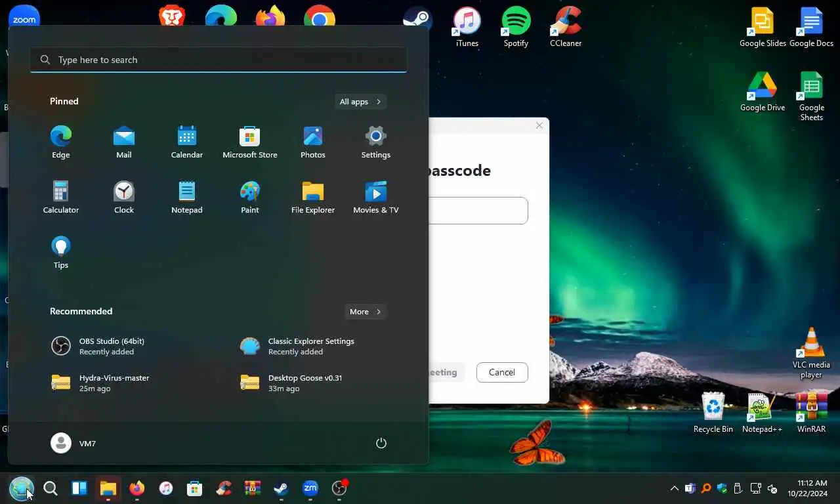The image size is (840, 504).
Task: Launch the Calculator app
Action: tap(60, 198)
